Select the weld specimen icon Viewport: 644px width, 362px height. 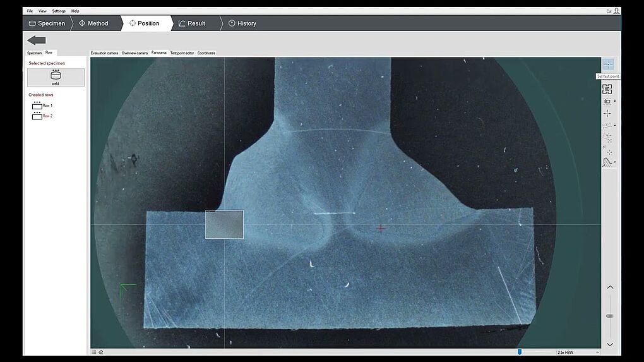pos(56,77)
